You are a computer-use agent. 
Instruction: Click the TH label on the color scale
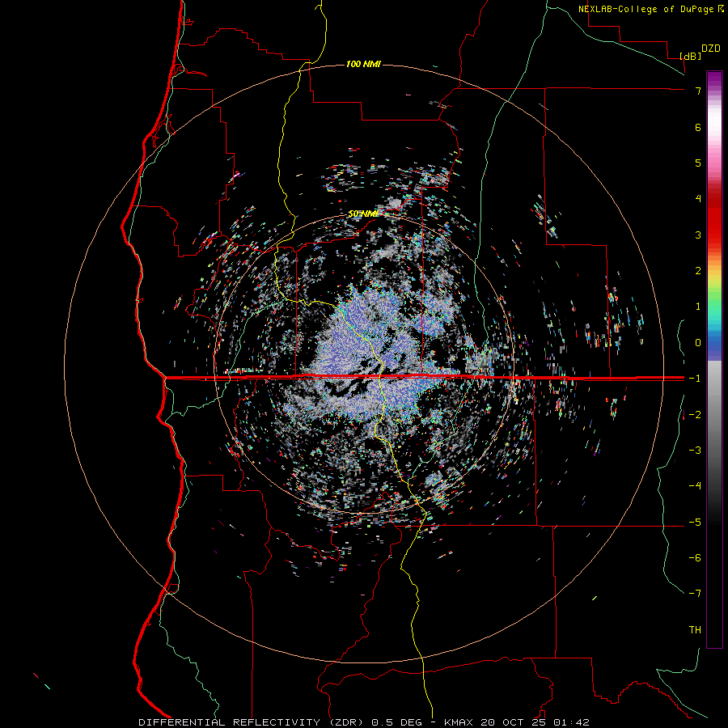pyautogui.click(x=695, y=630)
